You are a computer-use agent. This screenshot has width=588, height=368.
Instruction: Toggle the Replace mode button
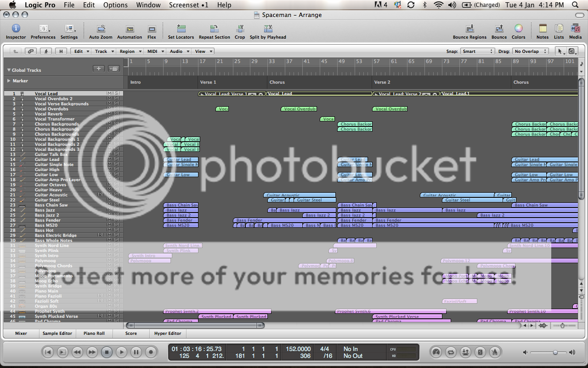click(x=465, y=352)
